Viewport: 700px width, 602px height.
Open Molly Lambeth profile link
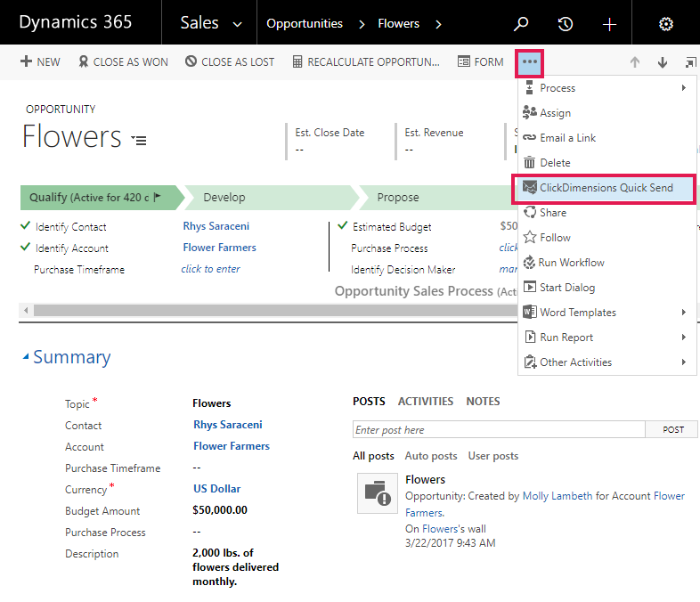click(x=558, y=496)
